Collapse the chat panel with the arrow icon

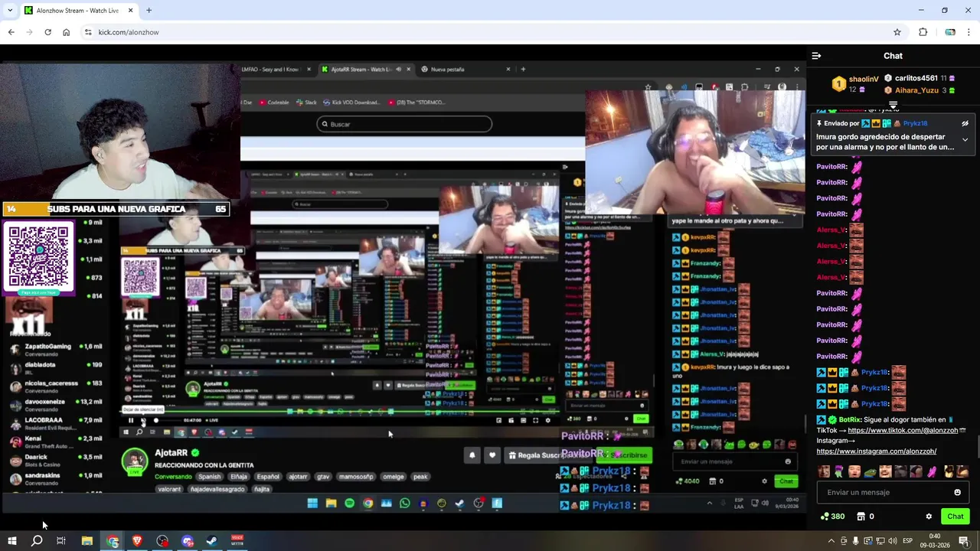point(816,56)
